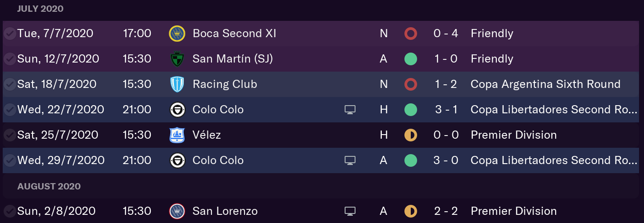Click the red loss indicator for Boca Second XI

[x=411, y=34]
